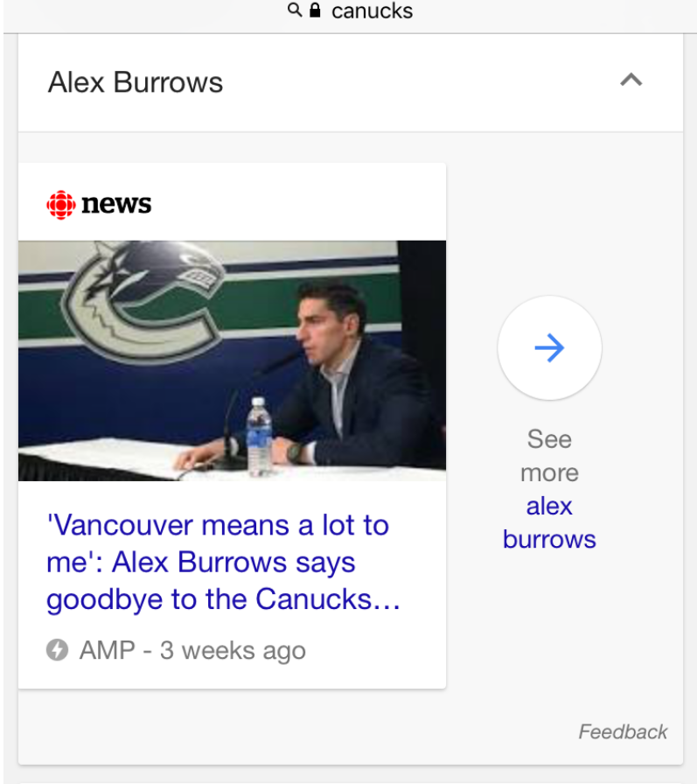This screenshot has height=784, width=697.
Task: Click the CBC "news" wordmark
Action: [116, 205]
